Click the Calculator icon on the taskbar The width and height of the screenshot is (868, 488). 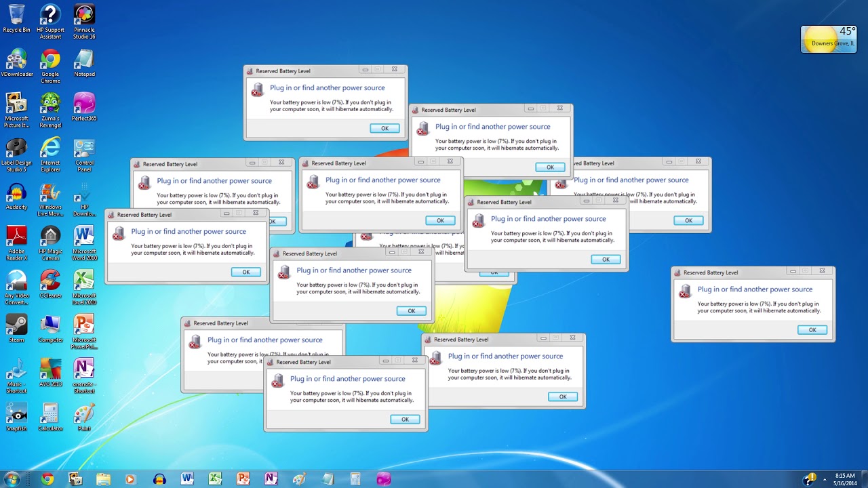point(355,479)
